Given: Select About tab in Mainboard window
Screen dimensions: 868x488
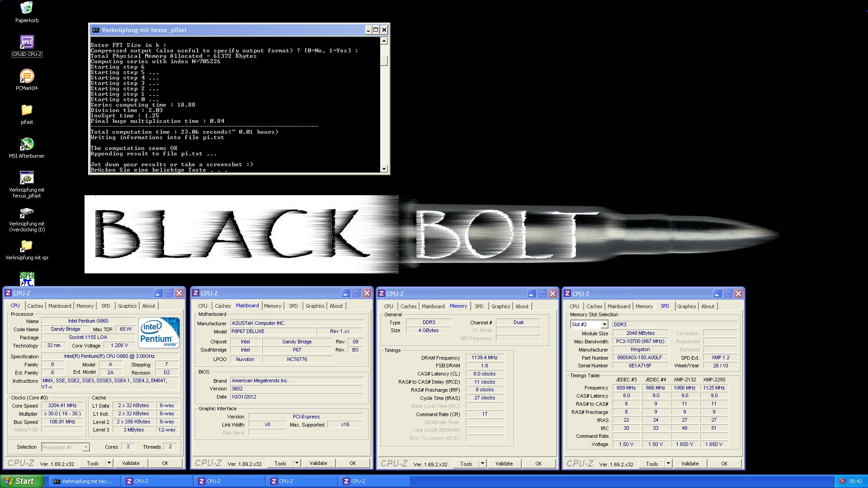Looking at the screenshot, I should (336, 306).
